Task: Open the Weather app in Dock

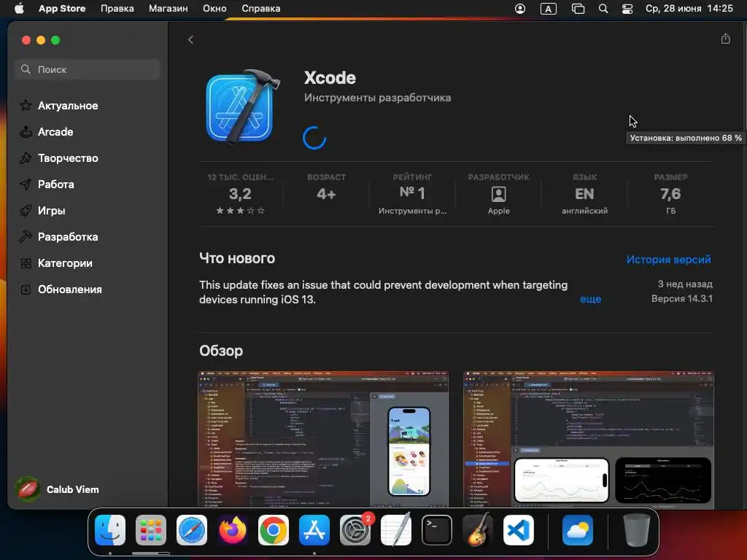Action: pos(578,530)
